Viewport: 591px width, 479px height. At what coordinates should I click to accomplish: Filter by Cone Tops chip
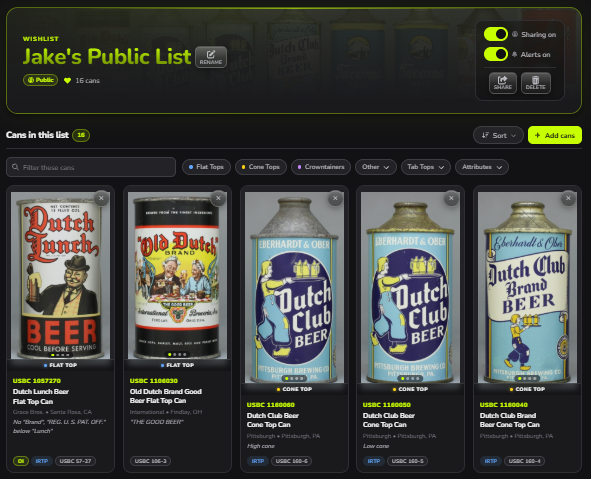(261, 167)
